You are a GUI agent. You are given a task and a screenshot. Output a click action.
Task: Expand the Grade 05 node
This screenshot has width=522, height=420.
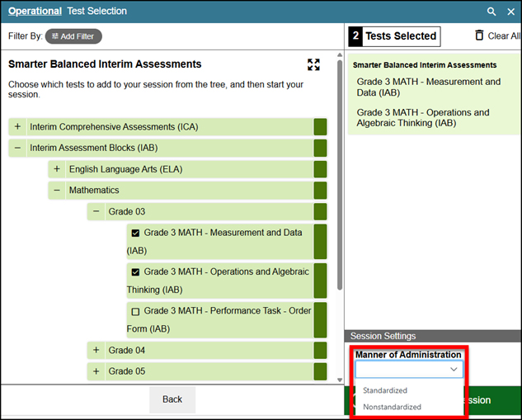tap(96, 371)
